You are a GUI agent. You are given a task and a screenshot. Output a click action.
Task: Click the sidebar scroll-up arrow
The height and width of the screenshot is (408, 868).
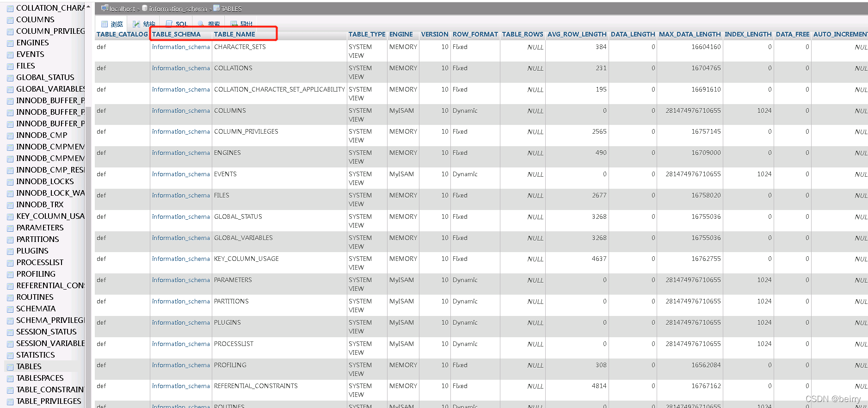coord(88,6)
